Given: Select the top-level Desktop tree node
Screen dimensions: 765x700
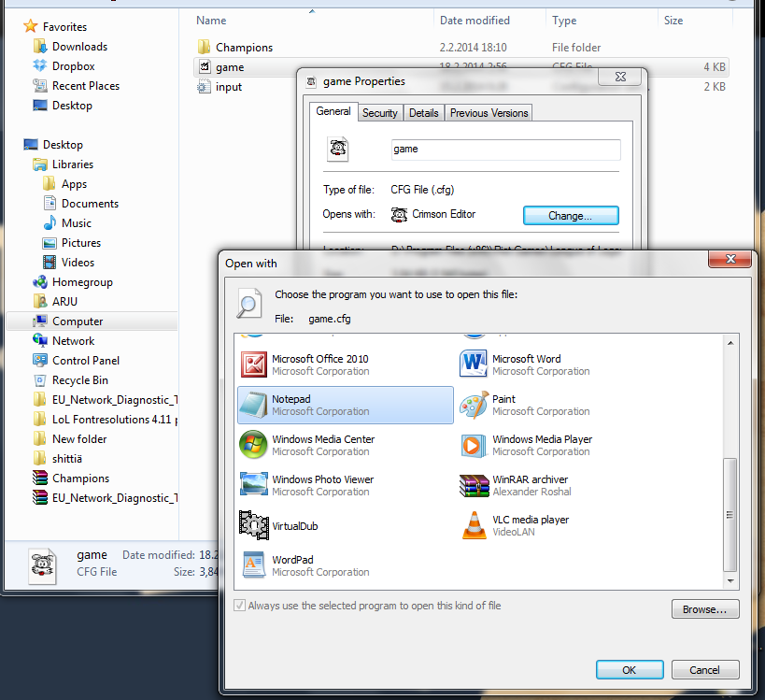Looking at the screenshot, I should click(63, 145).
